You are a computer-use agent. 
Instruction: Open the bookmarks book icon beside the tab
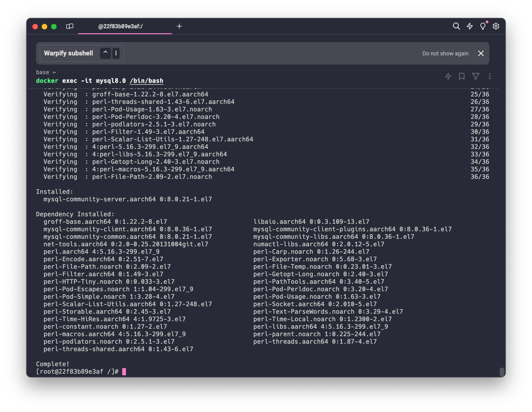tap(70, 26)
